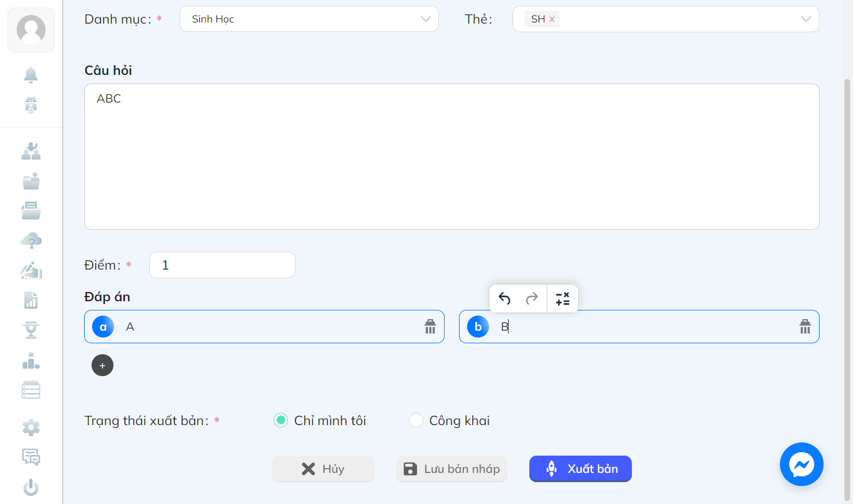The height and width of the screenshot is (504, 853).
Task: Expand the Thẻ tags dropdown
Action: click(666, 19)
